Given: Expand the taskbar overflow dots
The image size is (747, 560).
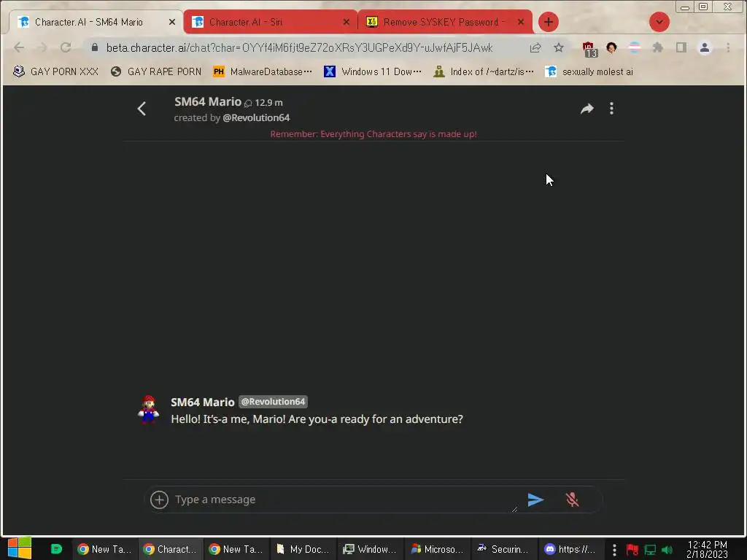Looking at the screenshot, I should tap(614, 550).
